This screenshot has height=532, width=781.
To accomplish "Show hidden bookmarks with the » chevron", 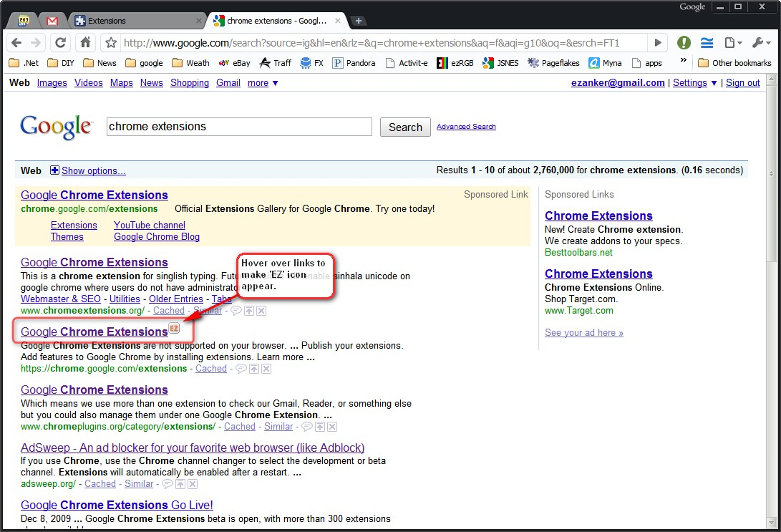I will pyautogui.click(x=684, y=60).
